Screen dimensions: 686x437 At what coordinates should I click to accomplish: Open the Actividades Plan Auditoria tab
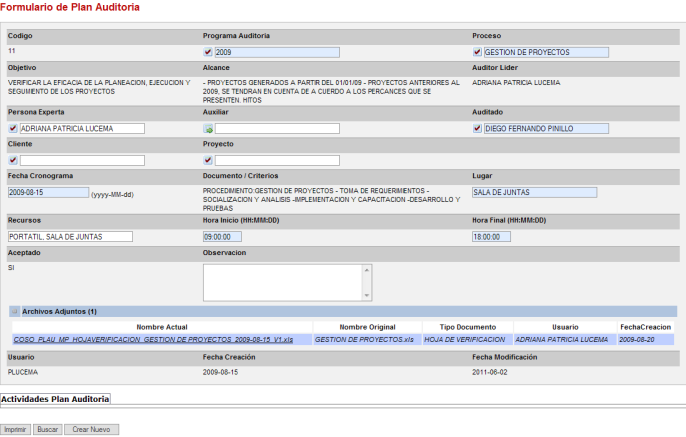tap(55, 398)
